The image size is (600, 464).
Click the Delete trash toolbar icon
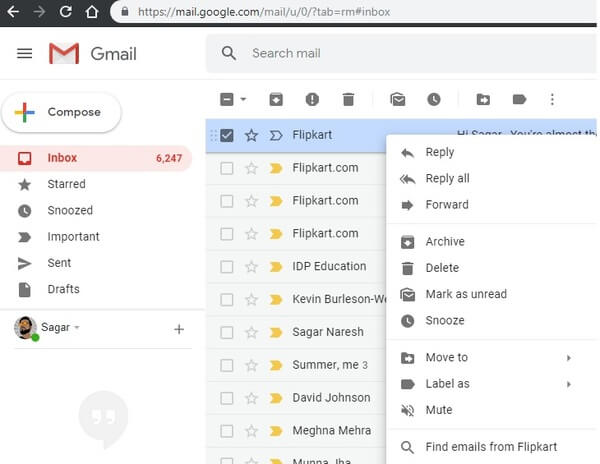click(348, 99)
